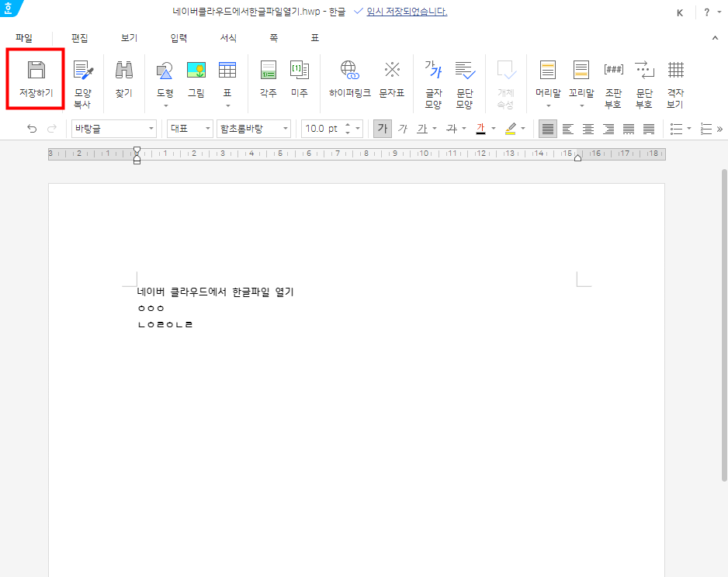Open the 입력 menu tab

[179, 38]
